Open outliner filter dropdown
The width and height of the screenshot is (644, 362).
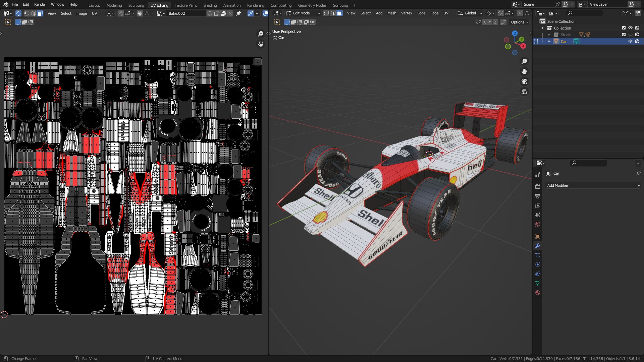627,13
